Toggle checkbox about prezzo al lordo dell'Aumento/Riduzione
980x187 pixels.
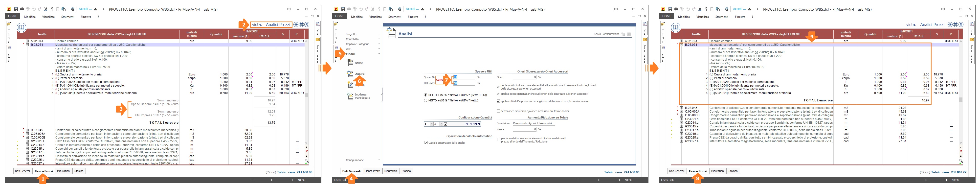click(x=499, y=140)
